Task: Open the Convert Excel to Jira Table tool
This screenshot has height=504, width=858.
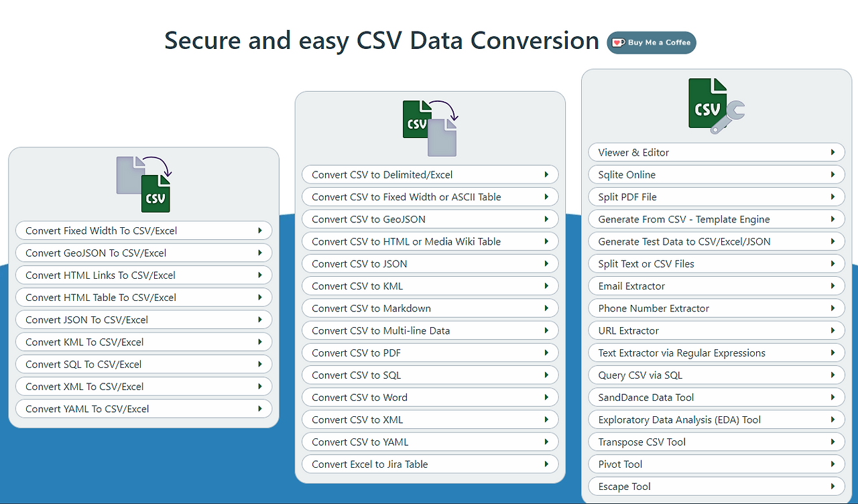Action: point(369,464)
